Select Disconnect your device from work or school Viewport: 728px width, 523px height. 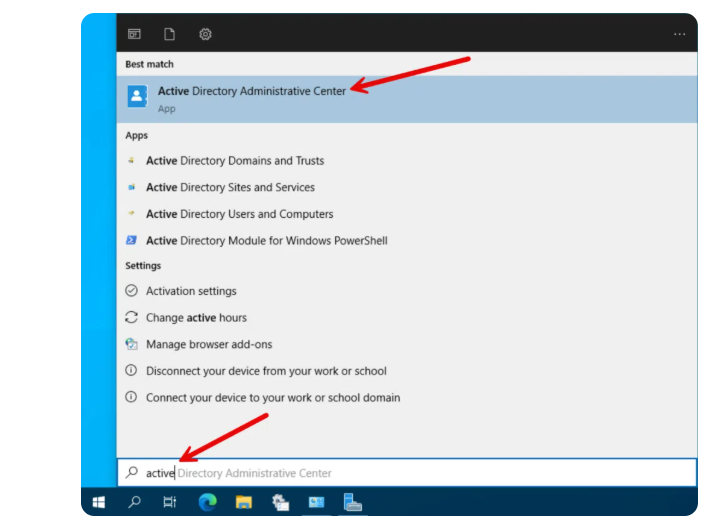(x=266, y=371)
